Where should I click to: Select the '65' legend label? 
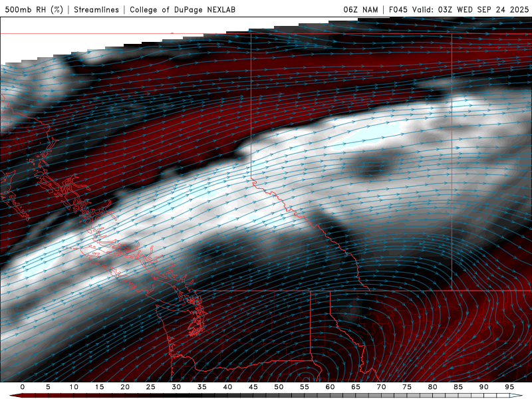pyautogui.click(x=356, y=387)
